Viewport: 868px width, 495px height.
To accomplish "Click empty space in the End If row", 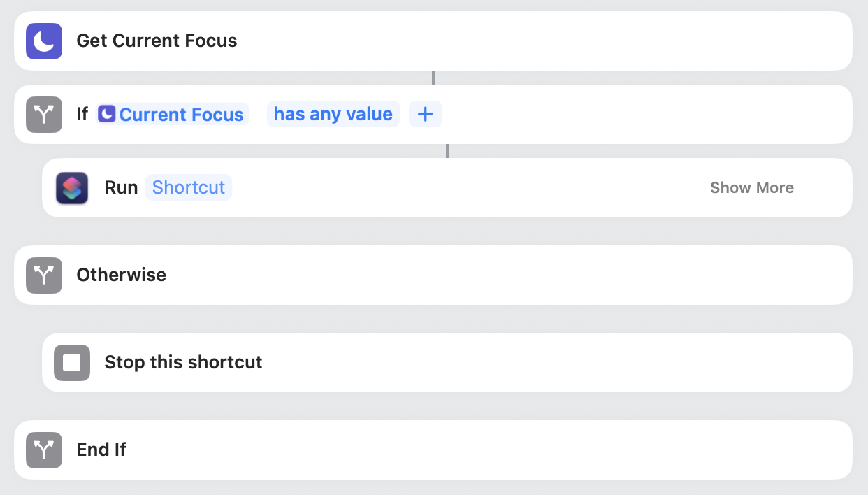I will [489, 450].
